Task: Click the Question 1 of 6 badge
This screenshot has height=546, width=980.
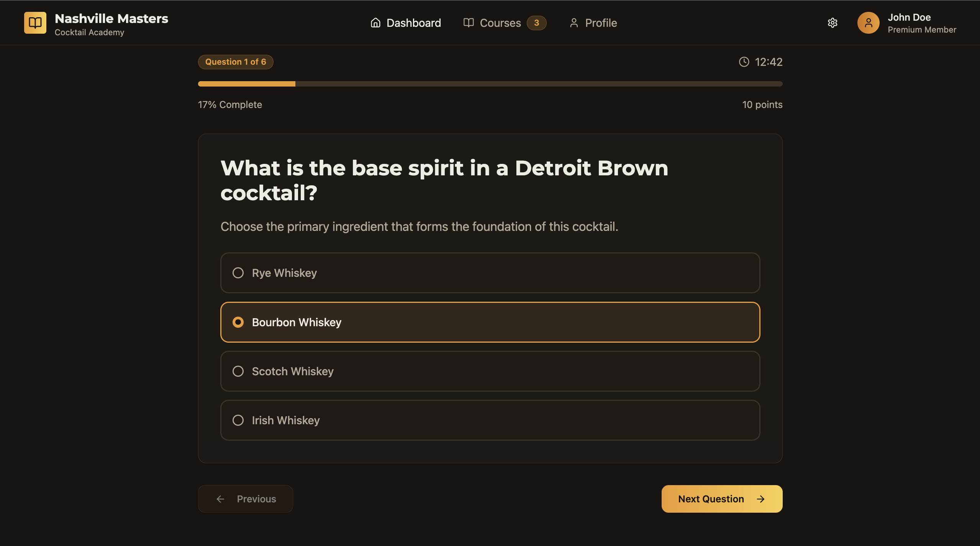Action: 235,62
